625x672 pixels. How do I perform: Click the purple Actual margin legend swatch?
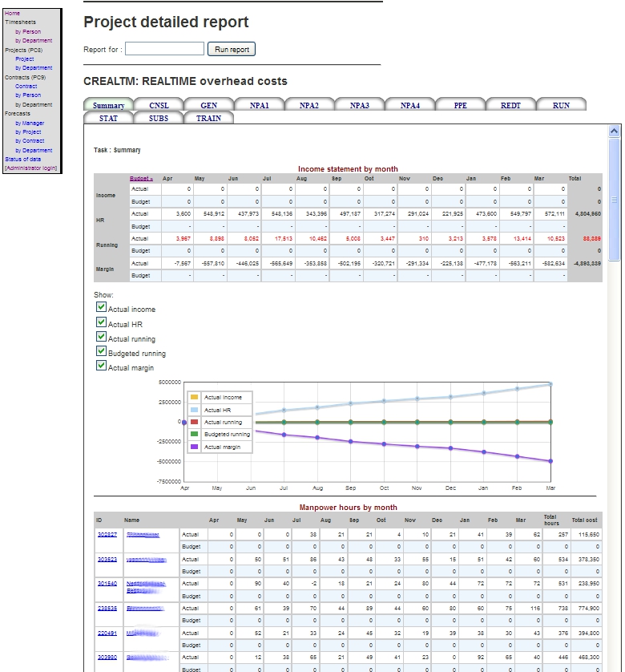194,447
